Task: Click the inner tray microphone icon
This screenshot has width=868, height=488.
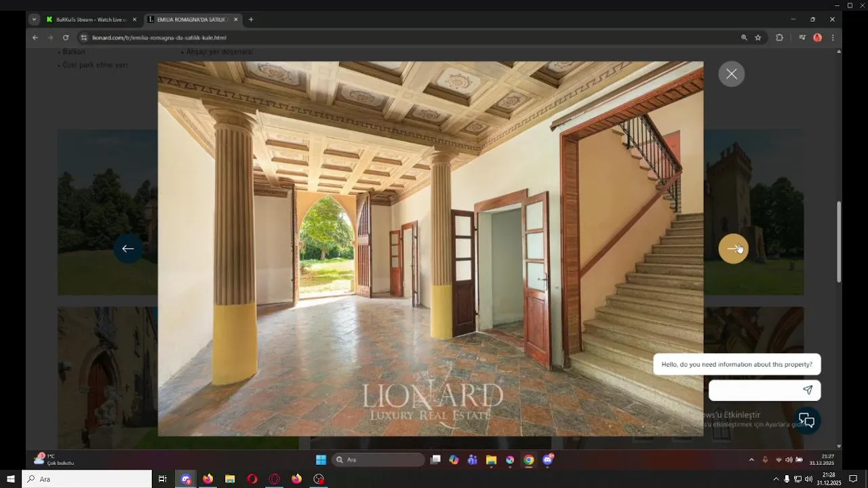Action: tap(765, 460)
